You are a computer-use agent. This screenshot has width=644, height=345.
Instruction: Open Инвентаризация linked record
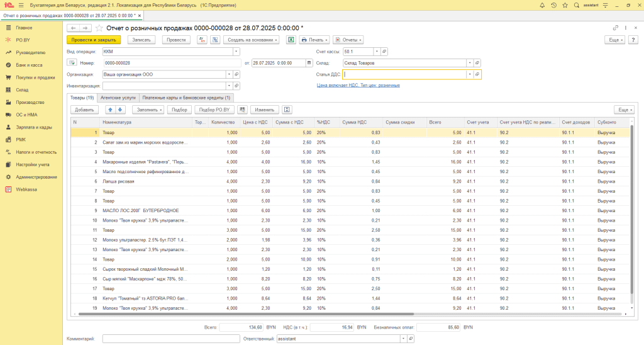pos(236,86)
